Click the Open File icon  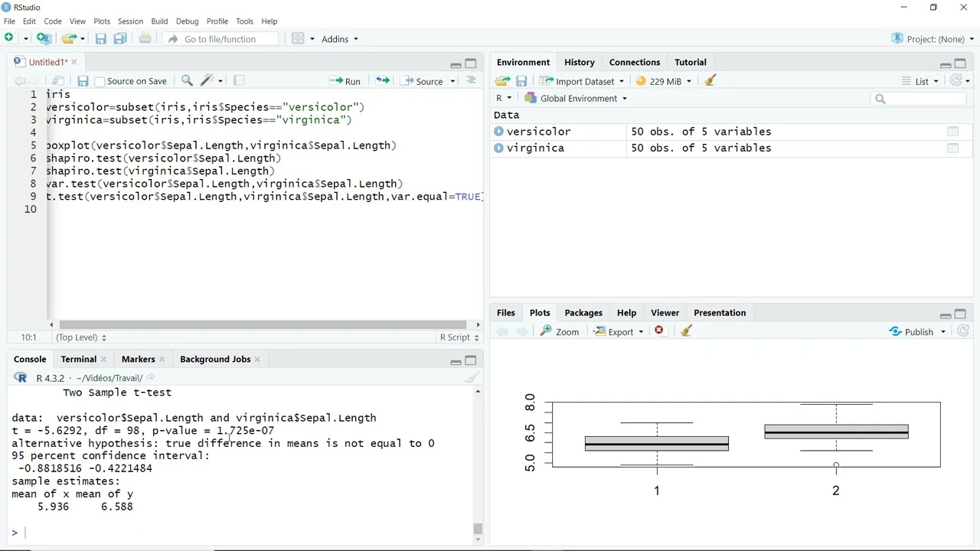[x=68, y=38]
